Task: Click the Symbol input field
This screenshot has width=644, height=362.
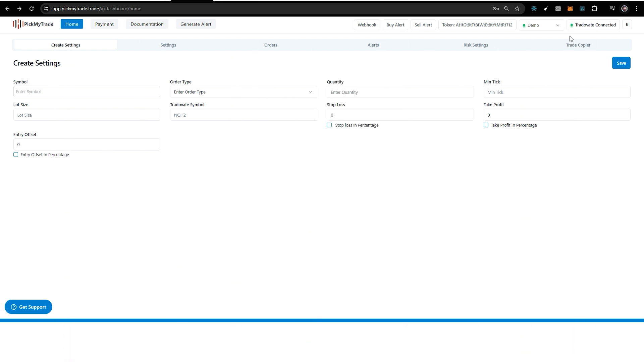Action: click(87, 92)
